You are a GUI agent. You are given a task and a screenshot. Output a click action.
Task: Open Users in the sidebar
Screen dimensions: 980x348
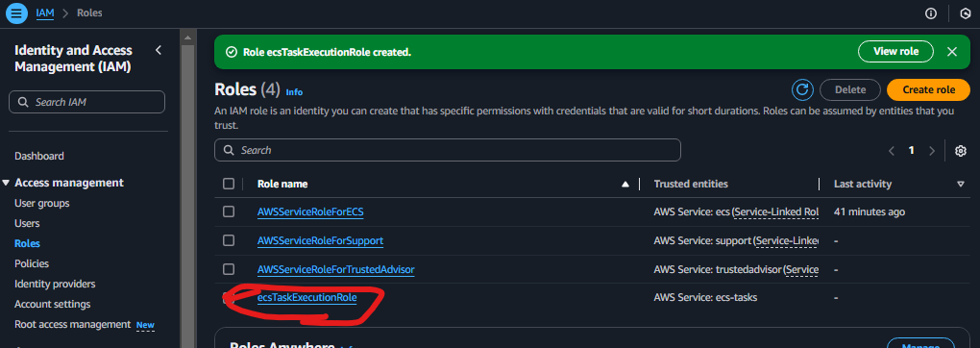[27, 223]
